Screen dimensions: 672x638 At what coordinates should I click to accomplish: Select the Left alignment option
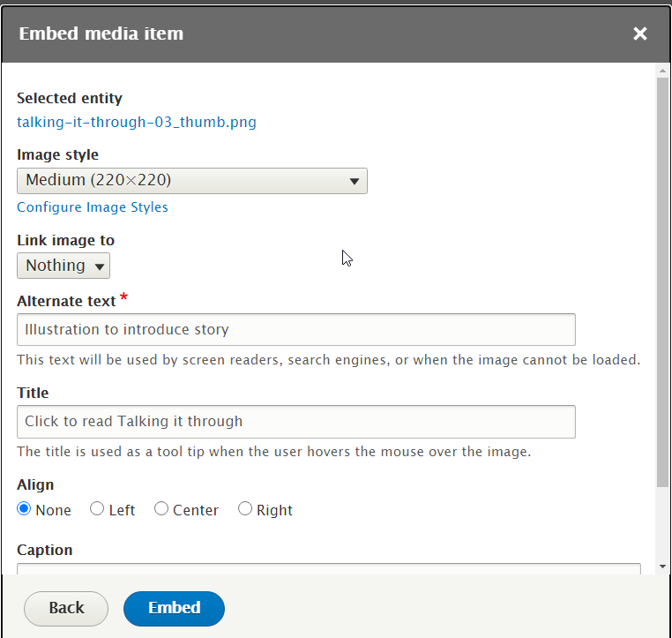(x=97, y=509)
